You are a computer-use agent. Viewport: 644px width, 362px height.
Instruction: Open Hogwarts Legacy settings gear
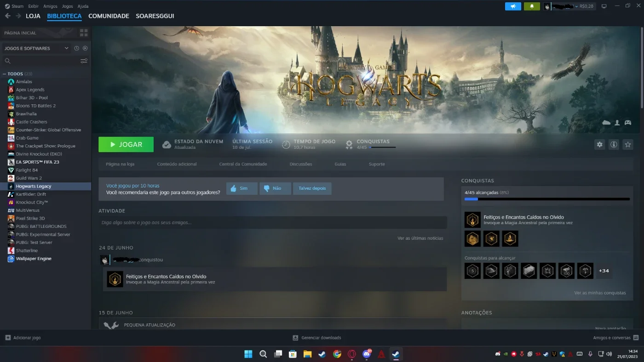coord(599,144)
